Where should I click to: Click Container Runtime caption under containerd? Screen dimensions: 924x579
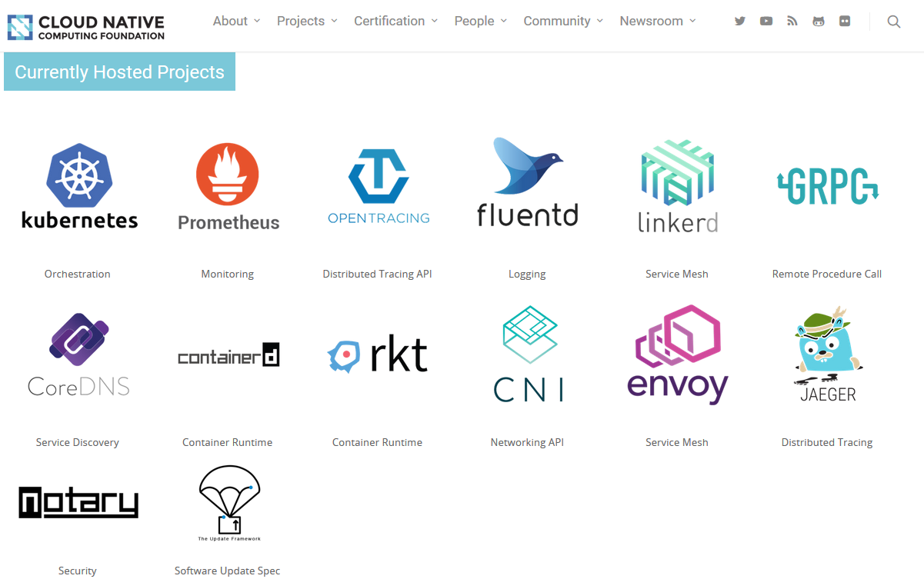coord(228,442)
